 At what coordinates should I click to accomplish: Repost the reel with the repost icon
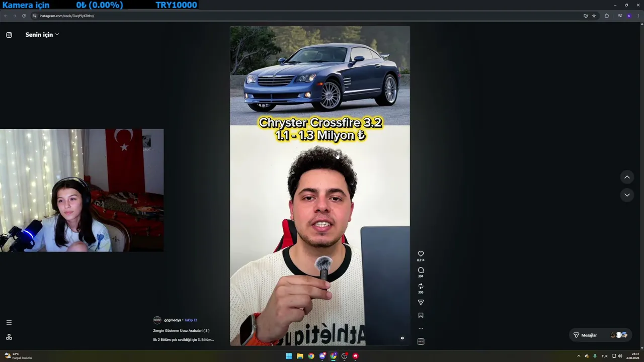point(421,286)
